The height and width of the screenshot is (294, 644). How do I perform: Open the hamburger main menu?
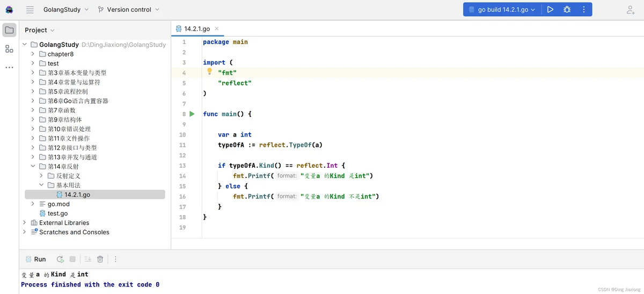(30, 10)
